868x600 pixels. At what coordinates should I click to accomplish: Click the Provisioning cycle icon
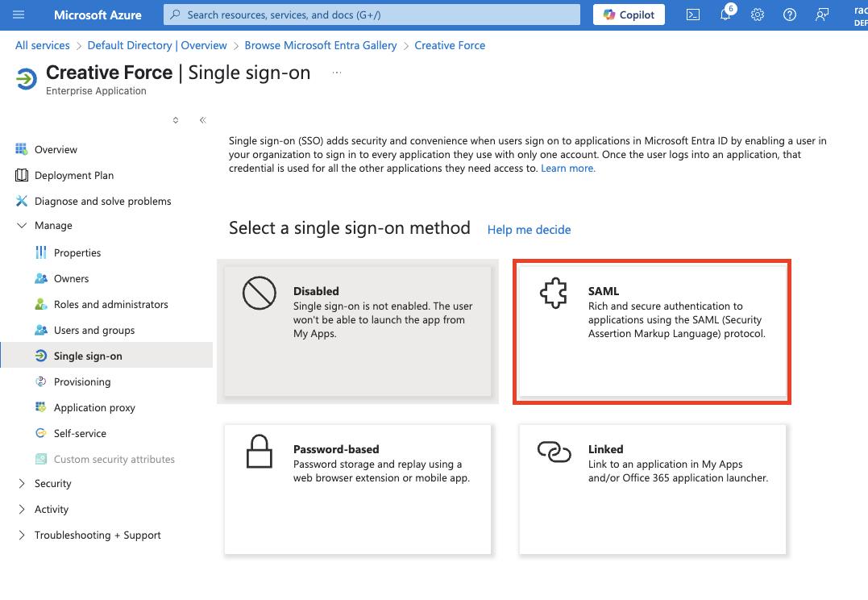41,381
